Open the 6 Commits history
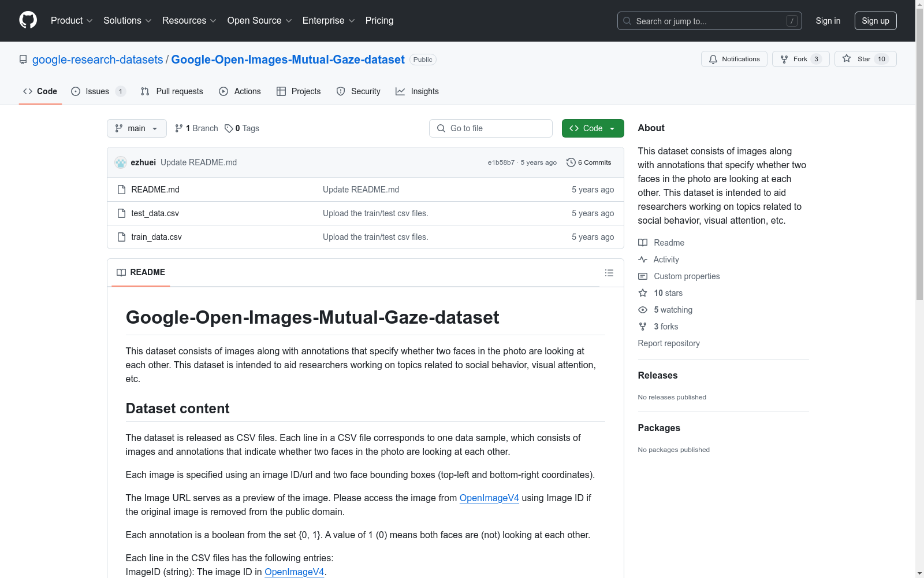Viewport: 924px width, 578px height. click(589, 162)
